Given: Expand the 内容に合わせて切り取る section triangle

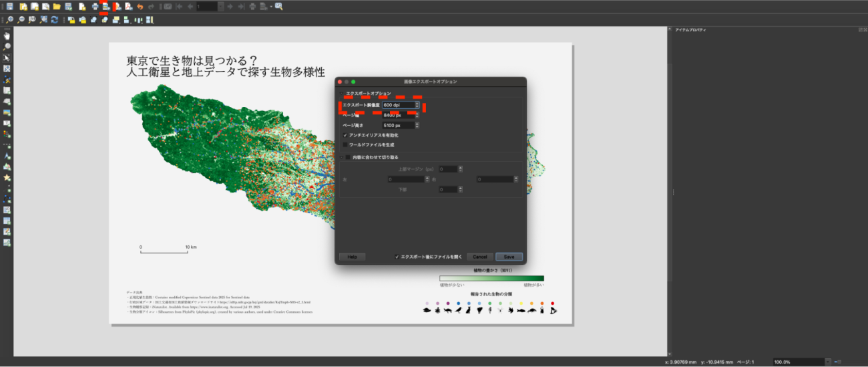Looking at the screenshot, I should point(340,157).
